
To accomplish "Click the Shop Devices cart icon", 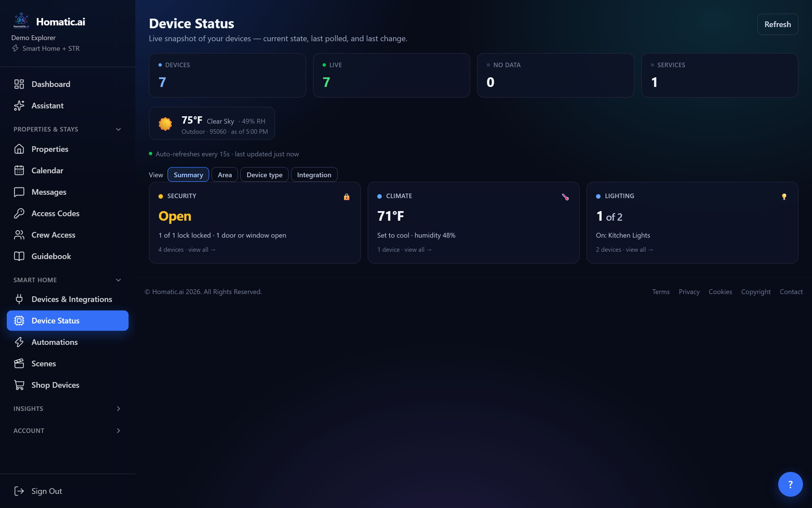I will pos(19,385).
